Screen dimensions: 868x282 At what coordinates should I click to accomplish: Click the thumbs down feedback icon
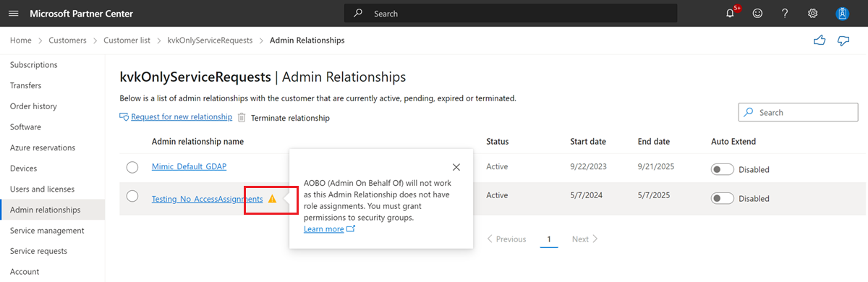(843, 40)
